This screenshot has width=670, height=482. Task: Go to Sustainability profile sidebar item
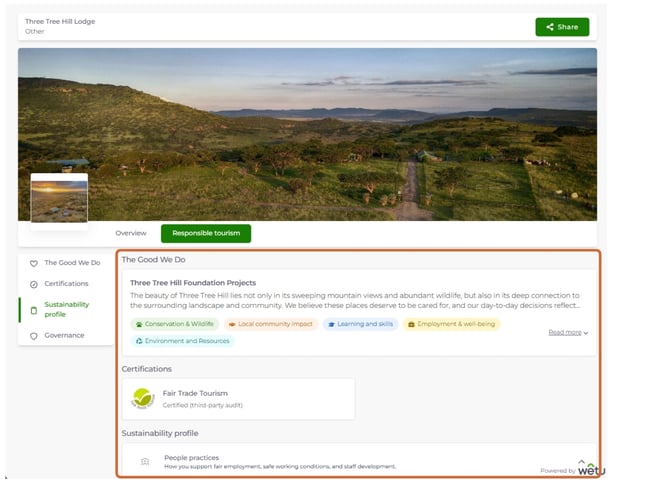[x=66, y=309]
